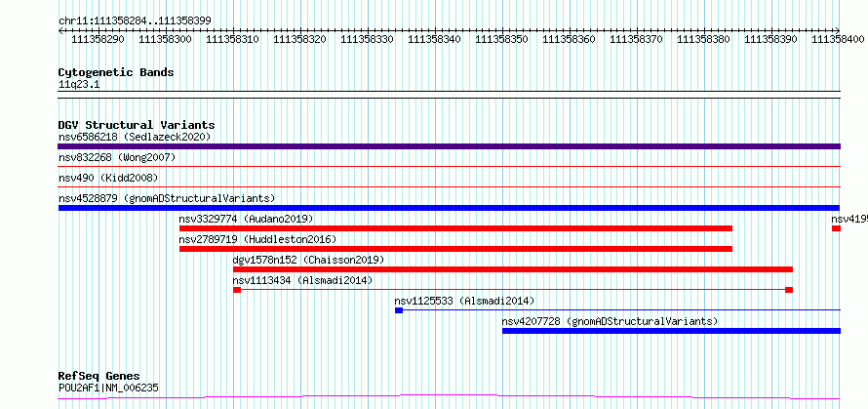This screenshot has height=409, width=868.
Task: Click left red block of nsv1113434
Action: tap(237, 290)
